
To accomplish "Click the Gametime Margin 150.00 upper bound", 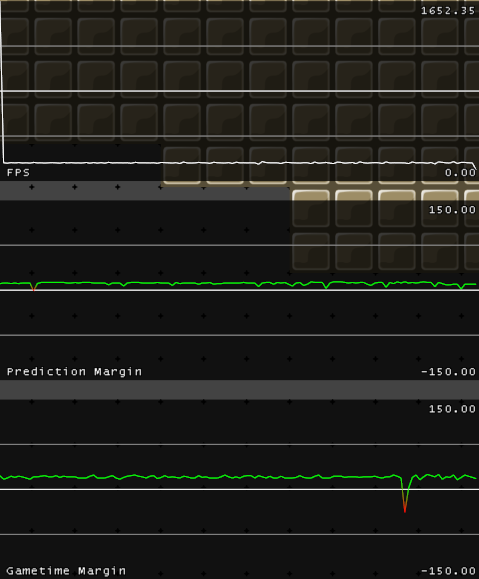I will pyautogui.click(x=452, y=409).
